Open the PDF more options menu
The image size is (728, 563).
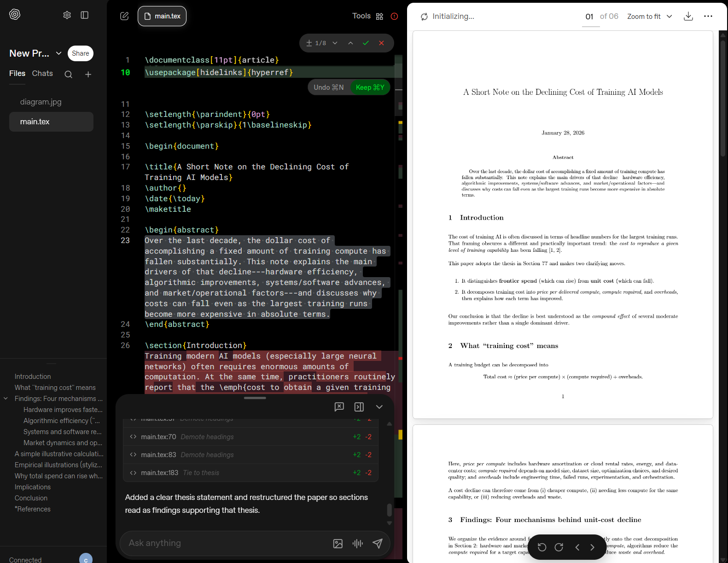click(x=708, y=17)
